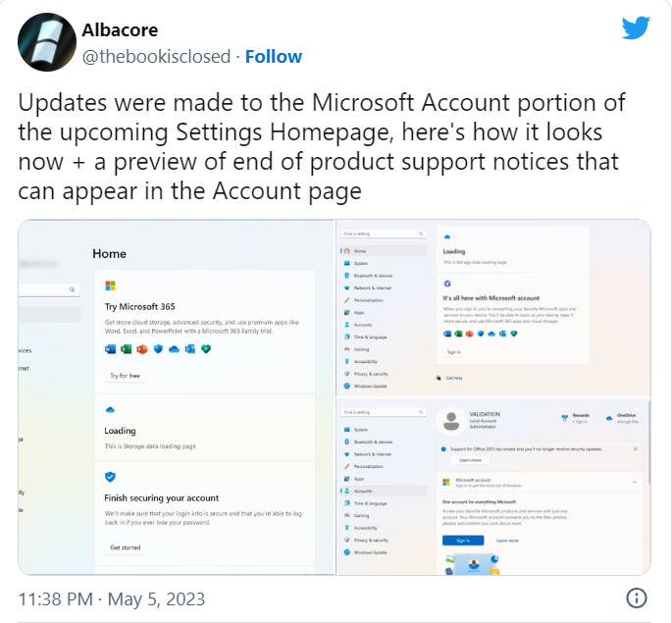
Task: Click the Get started button
Action: (x=126, y=547)
